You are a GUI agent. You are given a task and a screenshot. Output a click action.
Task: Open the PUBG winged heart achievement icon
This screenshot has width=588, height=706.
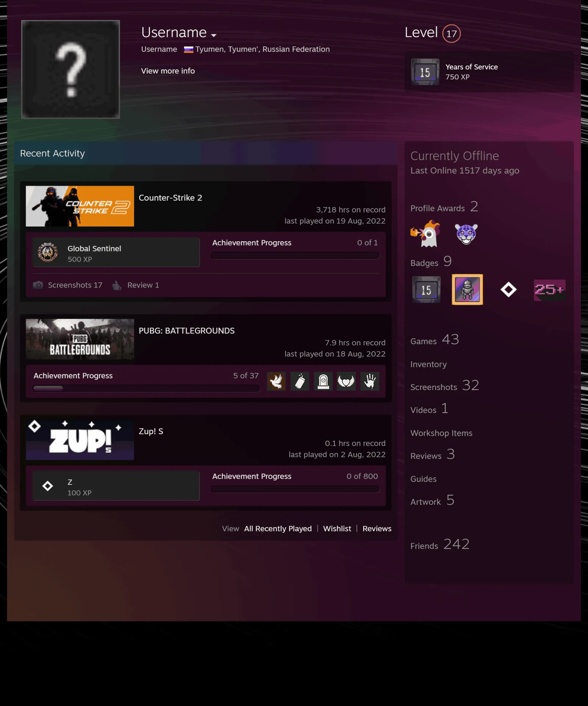click(x=346, y=381)
